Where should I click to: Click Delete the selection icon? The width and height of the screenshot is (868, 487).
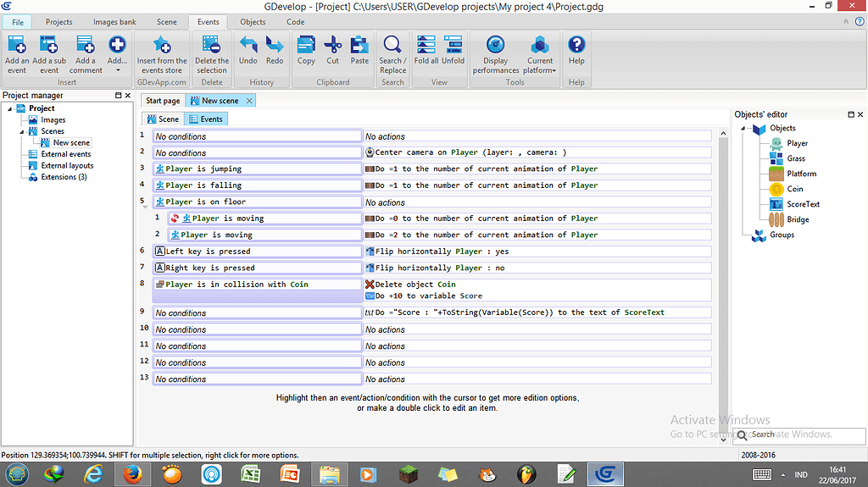[211, 45]
